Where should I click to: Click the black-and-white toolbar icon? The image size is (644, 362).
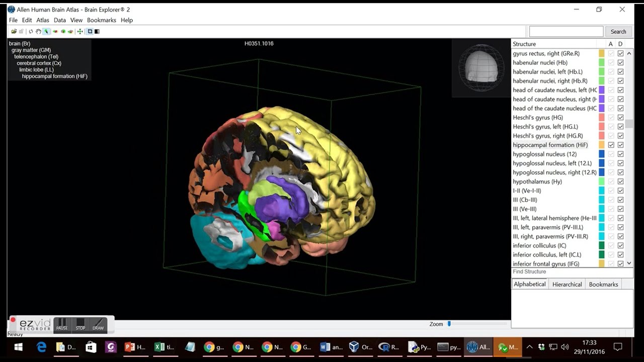point(97,32)
